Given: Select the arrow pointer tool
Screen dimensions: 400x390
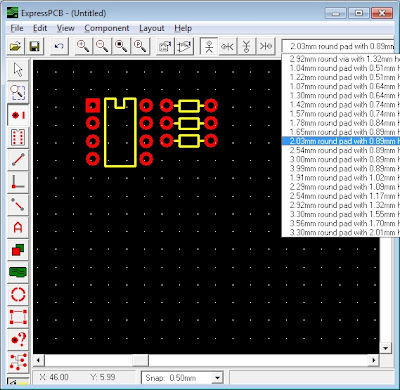Looking at the screenshot, I should [18, 70].
